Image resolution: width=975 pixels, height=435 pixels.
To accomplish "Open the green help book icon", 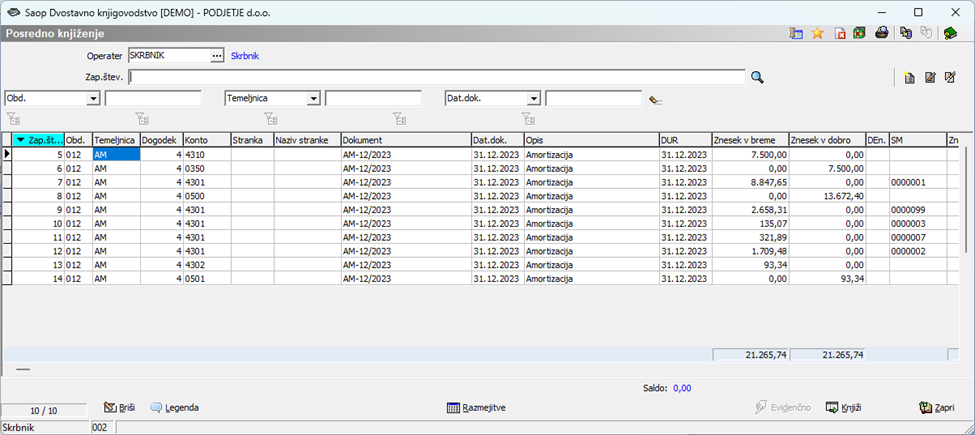I will coord(950,34).
